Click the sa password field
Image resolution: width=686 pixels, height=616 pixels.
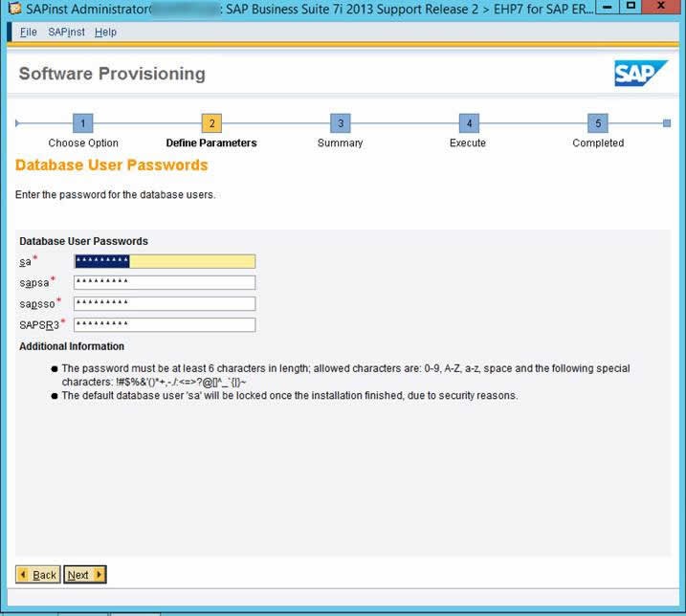click(165, 261)
